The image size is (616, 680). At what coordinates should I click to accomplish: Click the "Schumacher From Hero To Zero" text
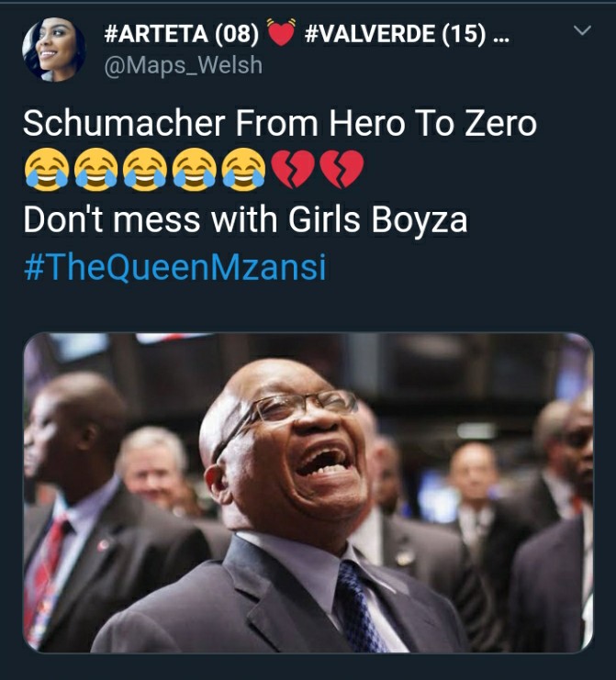(280, 124)
